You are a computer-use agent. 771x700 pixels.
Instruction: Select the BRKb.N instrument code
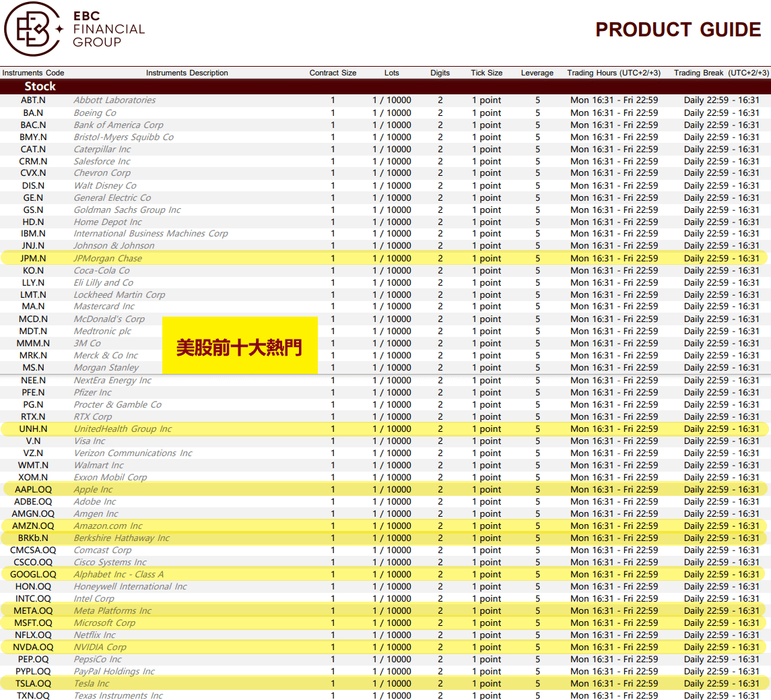[x=33, y=538]
